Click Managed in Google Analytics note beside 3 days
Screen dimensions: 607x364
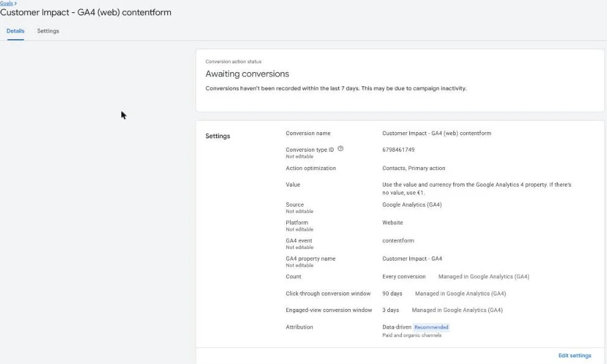[457, 310]
